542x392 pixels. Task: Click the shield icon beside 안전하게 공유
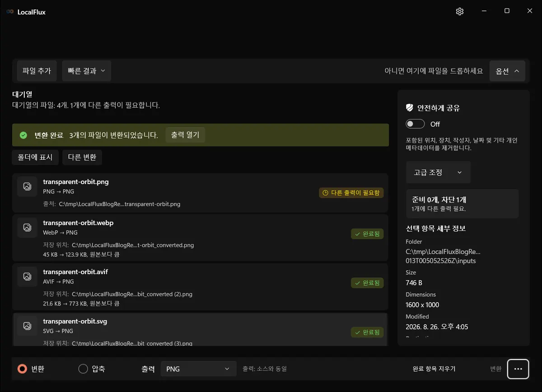410,108
